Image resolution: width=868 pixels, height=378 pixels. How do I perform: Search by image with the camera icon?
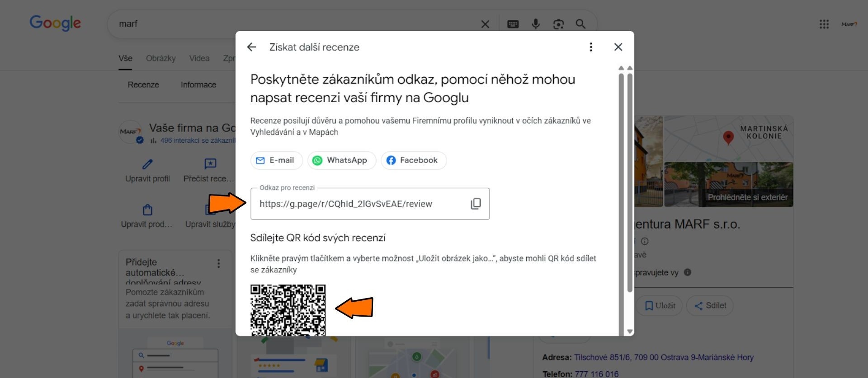558,24
